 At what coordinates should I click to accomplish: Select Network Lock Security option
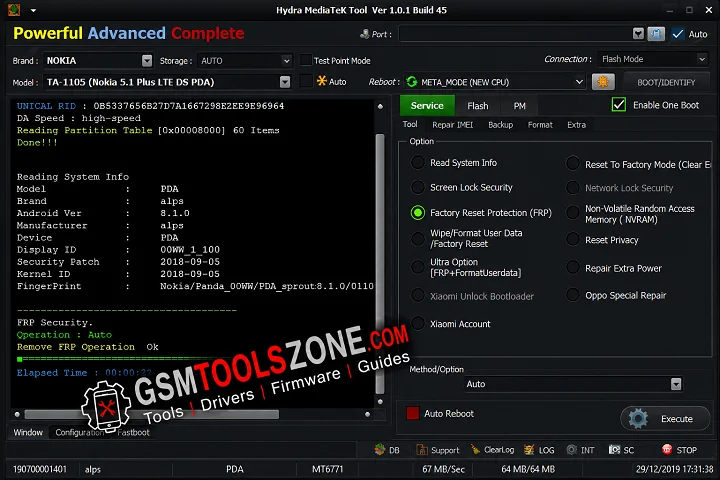point(573,187)
